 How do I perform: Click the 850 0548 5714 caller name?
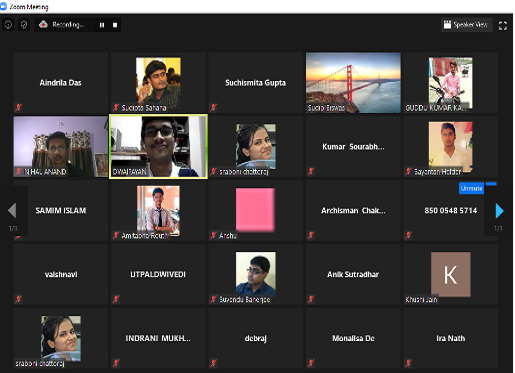(450, 210)
